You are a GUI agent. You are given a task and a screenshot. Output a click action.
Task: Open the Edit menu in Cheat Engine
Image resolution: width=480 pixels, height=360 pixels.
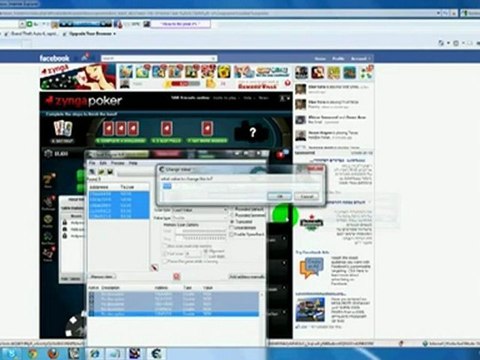click(x=103, y=163)
